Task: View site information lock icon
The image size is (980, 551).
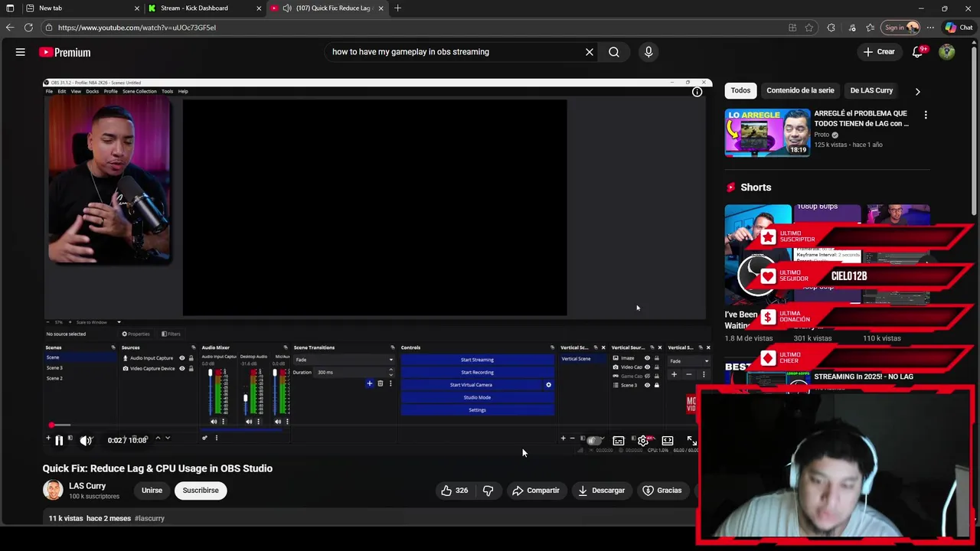Action: tap(49, 28)
